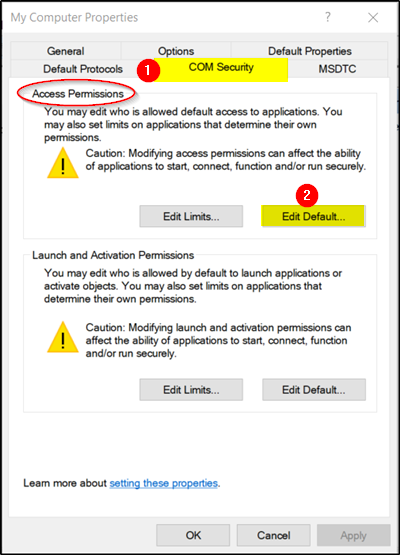Open Edit Default for Launch and Activation Permissions

coord(314,390)
